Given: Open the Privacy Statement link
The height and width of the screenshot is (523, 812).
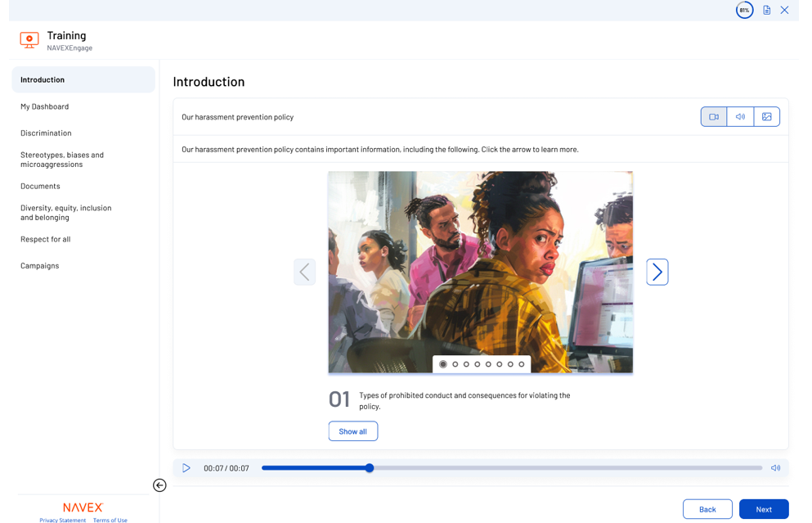Looking at the screenshot, I should coord(63,520).
